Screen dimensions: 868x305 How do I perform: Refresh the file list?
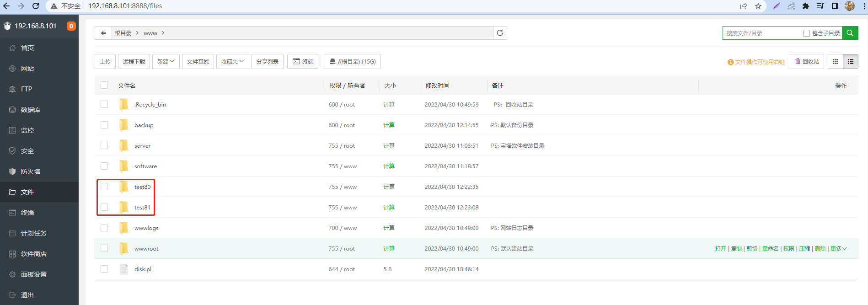click(x=500, y=33)
